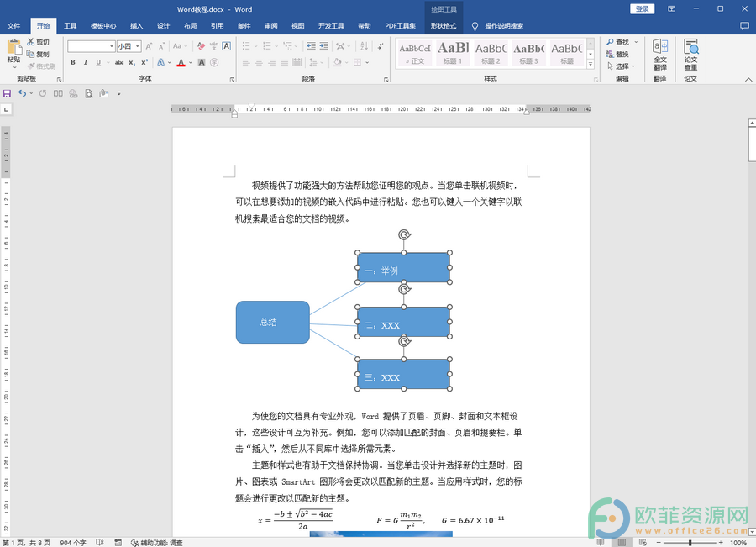Switch to the Design (设计) tab
Viewport: 756px width, 547px height.
(x=164, y=26)
